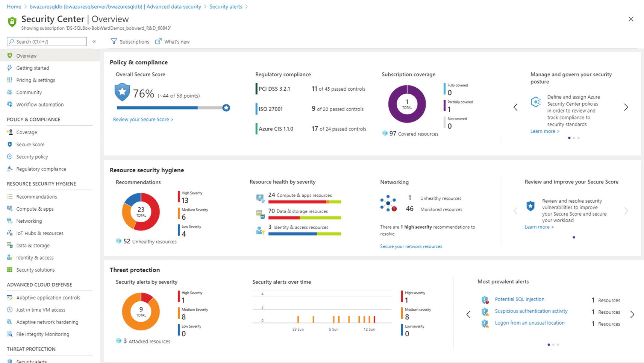The height and width of the screenshot is (363, 644).
Task: Click Learn more under security posture
Action: coord(545,131)
